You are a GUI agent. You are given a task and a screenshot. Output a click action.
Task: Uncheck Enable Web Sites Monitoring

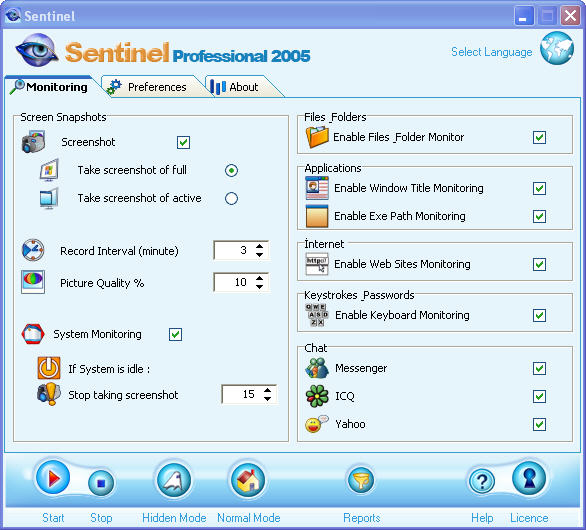coord(539,264)
